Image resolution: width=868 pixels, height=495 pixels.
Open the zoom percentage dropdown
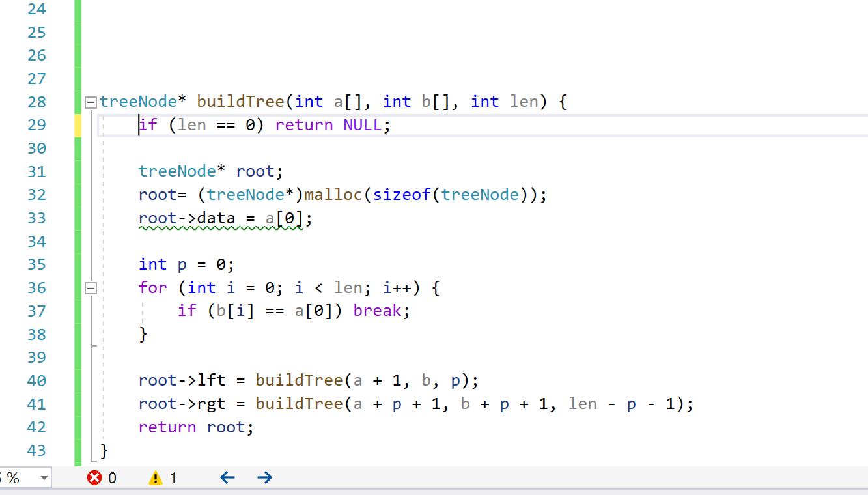pyautogui.click(x=44, y=478)
